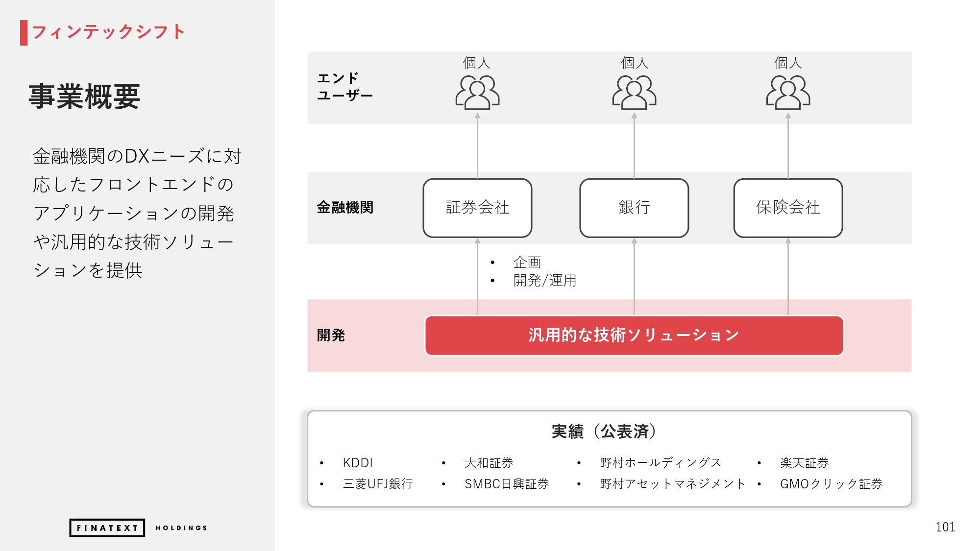The width and height of the screenshot is (980, 551).
Task: Select the 銀行 box
Action: point(634,208)
